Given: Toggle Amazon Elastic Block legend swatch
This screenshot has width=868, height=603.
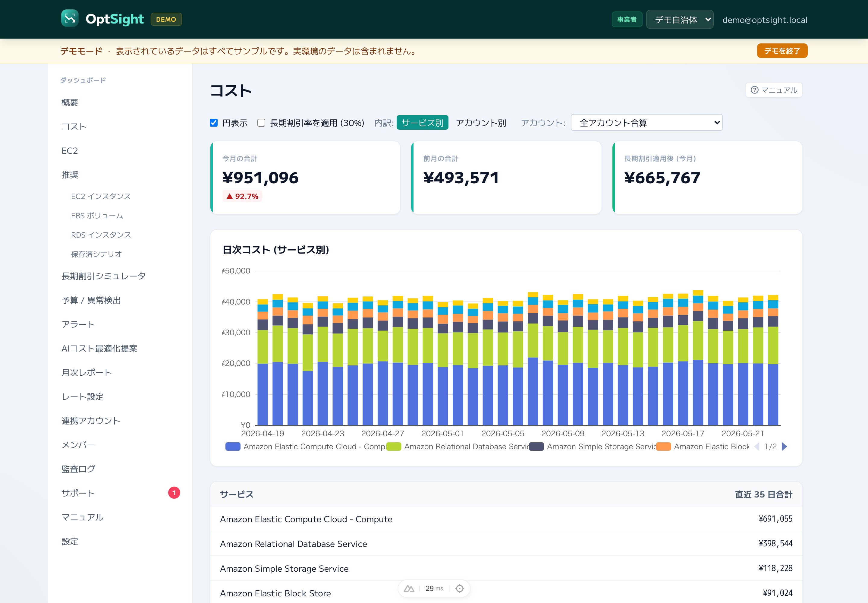Looking at the screenshot, I should 663,447.
